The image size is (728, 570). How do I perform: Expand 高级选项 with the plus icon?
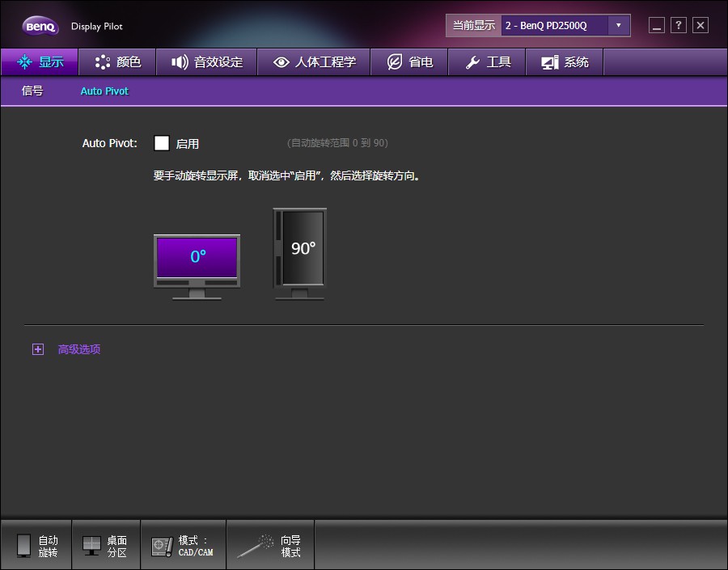pyautogui.click(x=38, y=349)
